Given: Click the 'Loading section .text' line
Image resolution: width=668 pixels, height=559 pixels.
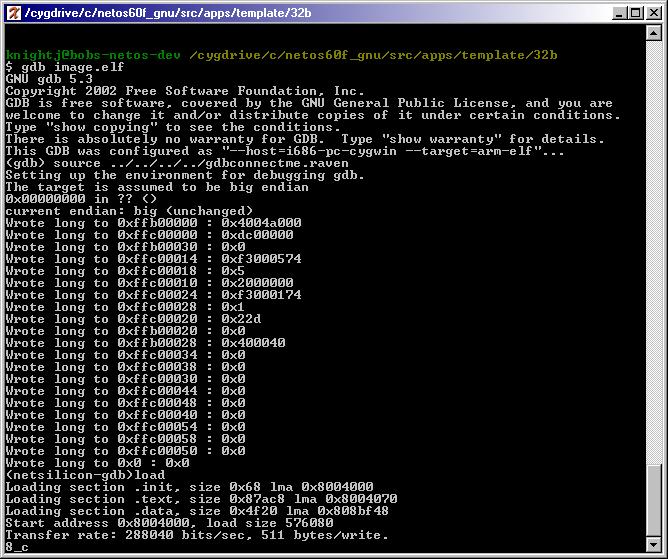Looking at the screenshot, I should pyautogui.click(x=201, y=499).
